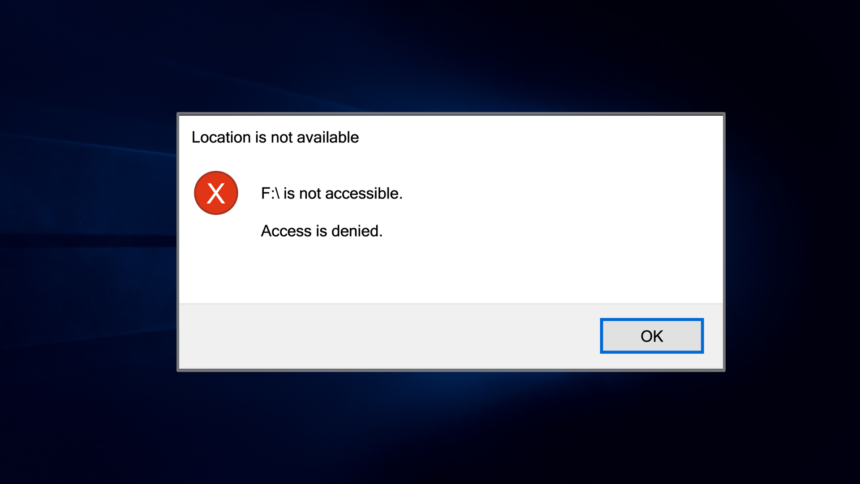Click the dark desktop area right of the dialog
860x484 pixels.
point(793,241)
